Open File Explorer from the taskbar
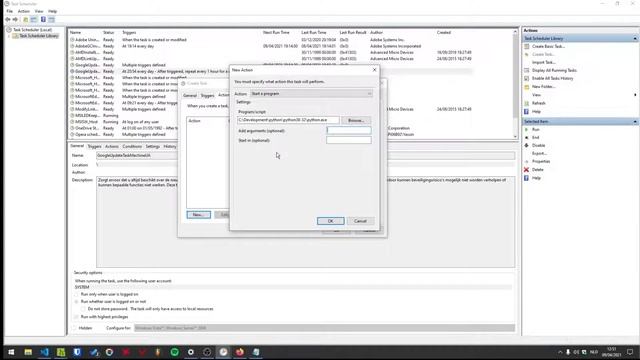Viewport: 640px width, 360px height. pyautogui.click(x=28, y=352)
